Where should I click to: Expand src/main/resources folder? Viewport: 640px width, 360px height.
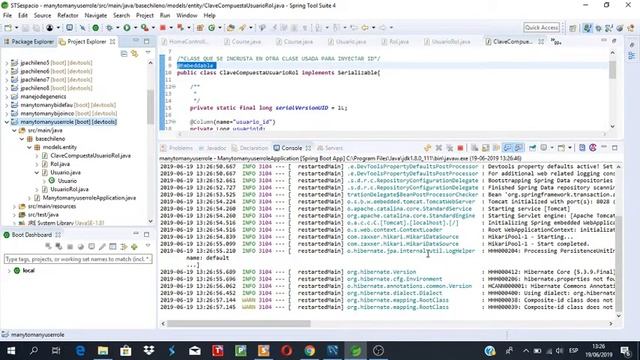tap(14, 207)
